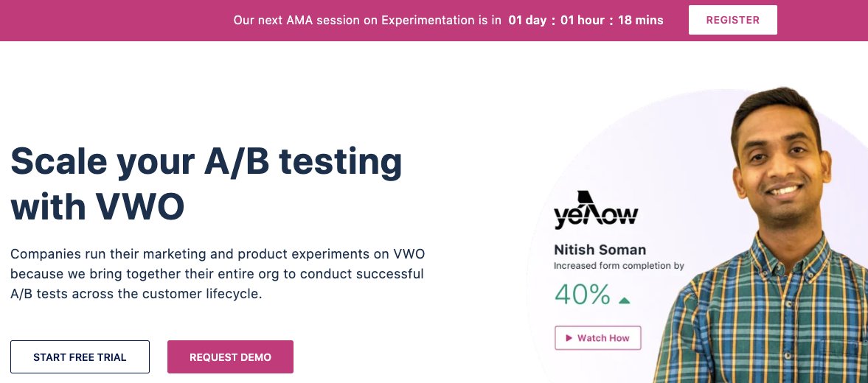This screenshot has width=868, height=383.
Task: Click the black hat mark in the yellow logo
Action: [x=585, y=198]
